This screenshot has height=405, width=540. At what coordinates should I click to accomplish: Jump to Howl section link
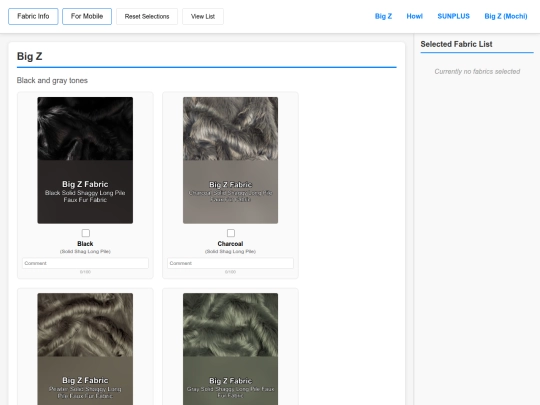click(x=414, y=16)
